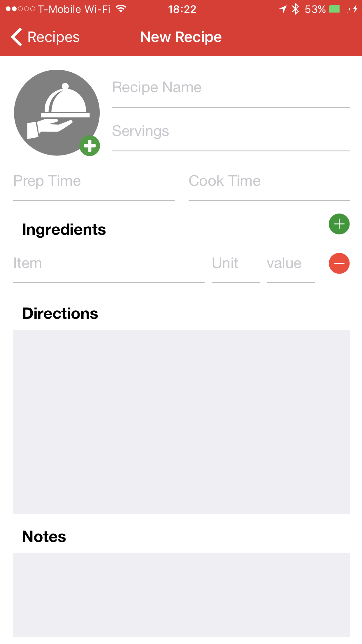Tap the Bluetooth status icon
Image resolution: width=362 pixels, height=644 pixels.
pyautogui.click(x=296, y=9)
